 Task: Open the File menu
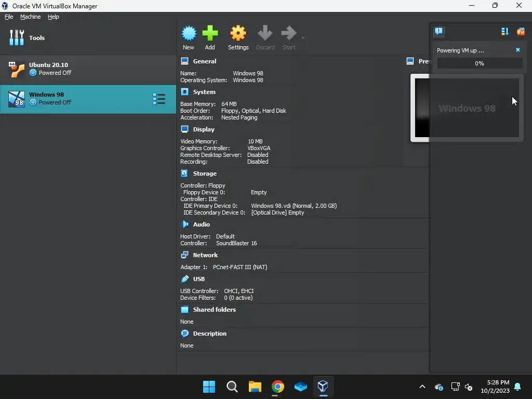[x=9, y=17]
